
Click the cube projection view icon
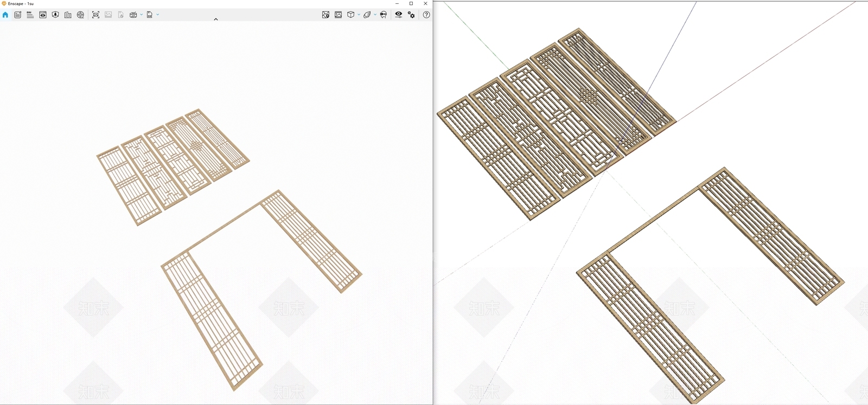click(x=350, y=15)
